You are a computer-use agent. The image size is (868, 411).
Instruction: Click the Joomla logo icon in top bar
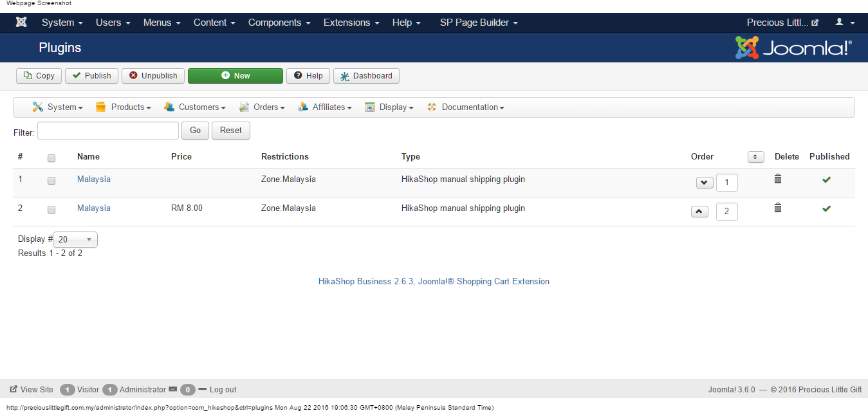click(21, 23)
